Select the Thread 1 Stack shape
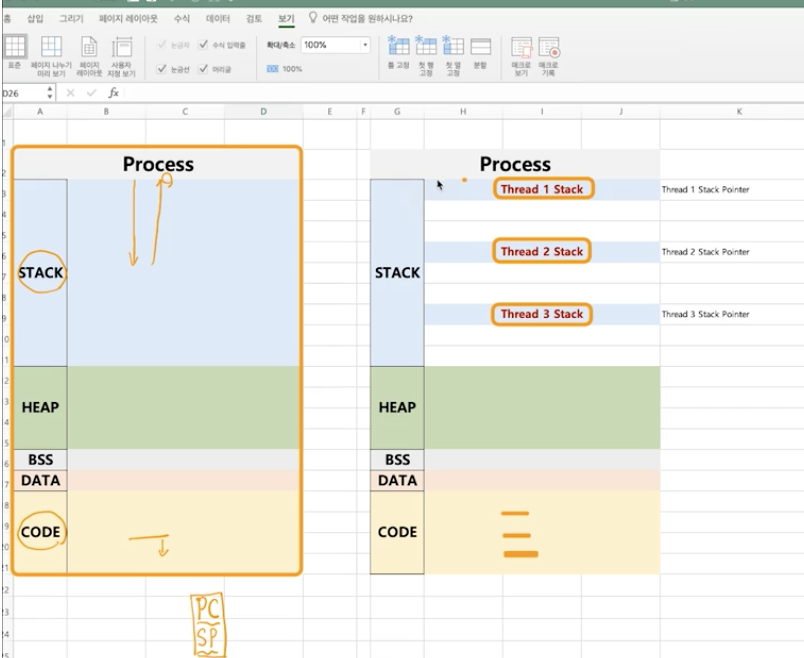 point(544,189)
